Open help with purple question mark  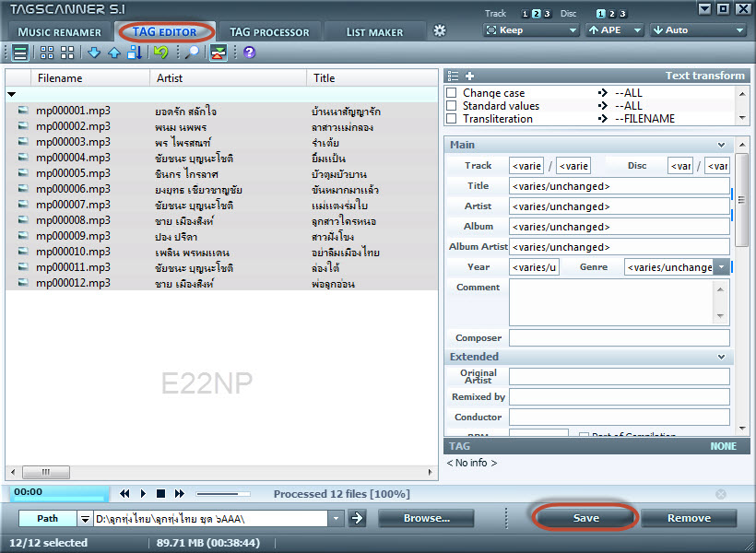click(x=249, y=52)
